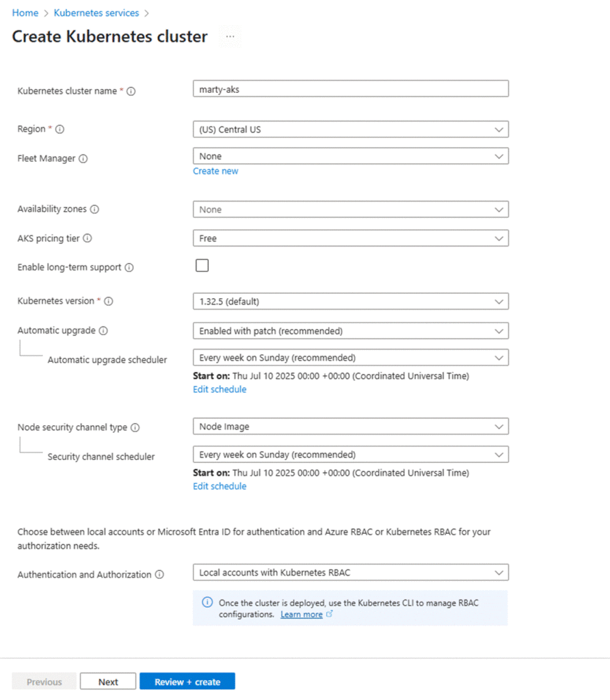Expand Authentication and Authorization dropdown
Screen dimensions: 610x700
(350, 572)
